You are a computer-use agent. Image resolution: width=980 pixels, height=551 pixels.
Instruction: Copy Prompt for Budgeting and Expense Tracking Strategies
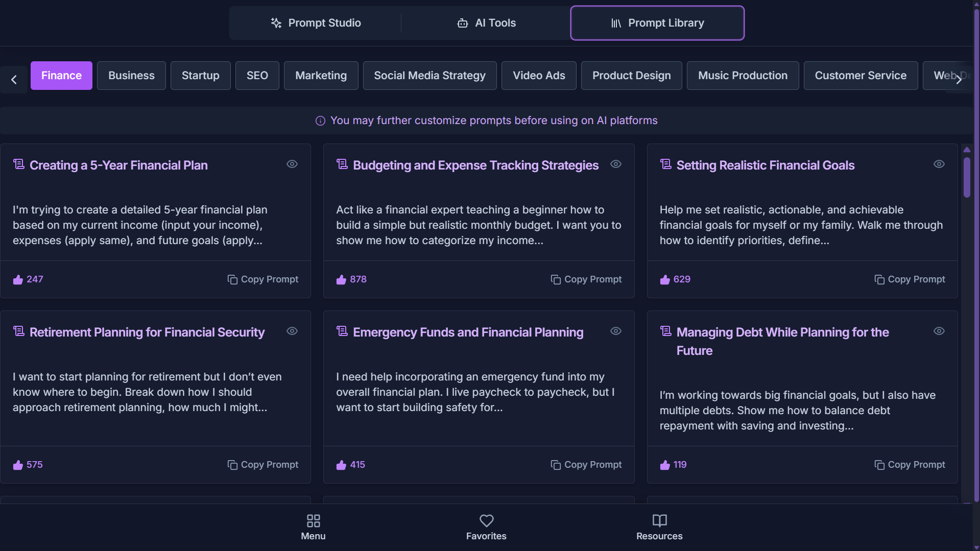pyautogui.click(x=586, y=279)
